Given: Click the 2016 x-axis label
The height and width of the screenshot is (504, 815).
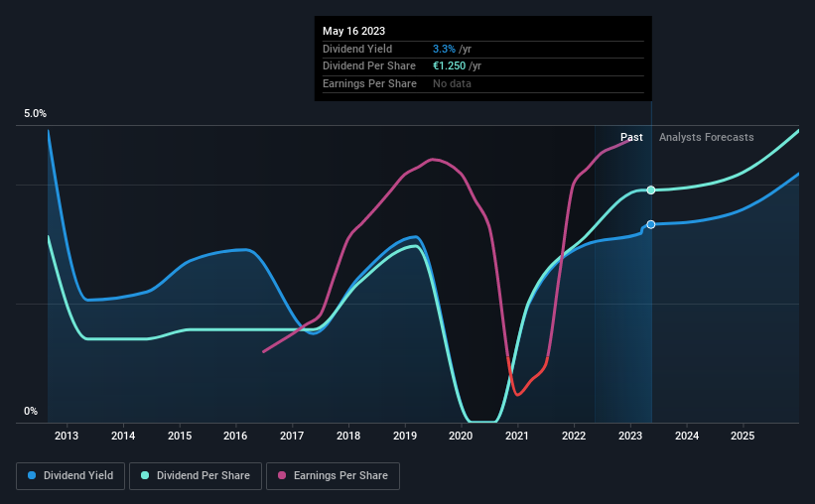Looking at the screenshot, I should [x=235, y=436].
